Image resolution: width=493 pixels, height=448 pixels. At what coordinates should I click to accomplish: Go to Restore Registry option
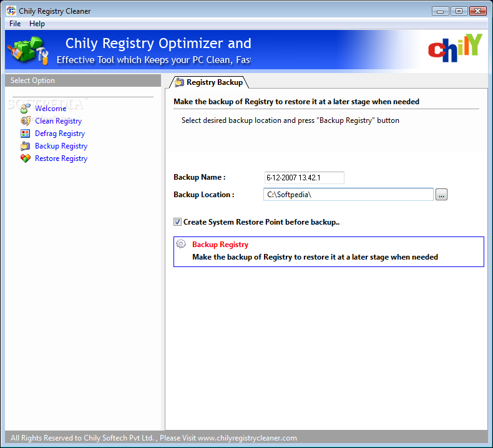pyautogui.click(x=61, y=158)
